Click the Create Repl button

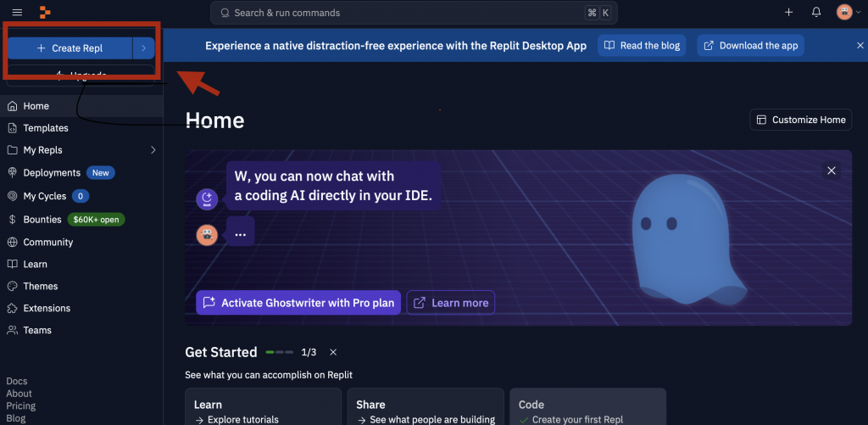(x=70, y=48)
